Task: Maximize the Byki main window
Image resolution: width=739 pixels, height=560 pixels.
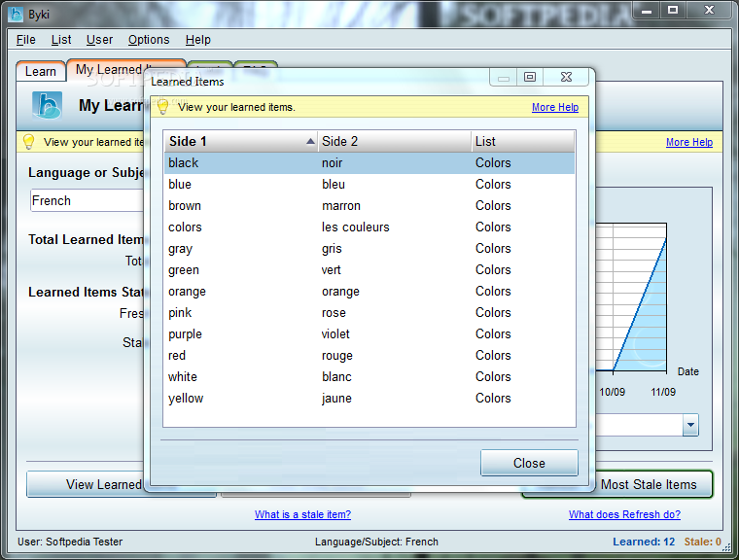Action: click(x=673, y=11)
